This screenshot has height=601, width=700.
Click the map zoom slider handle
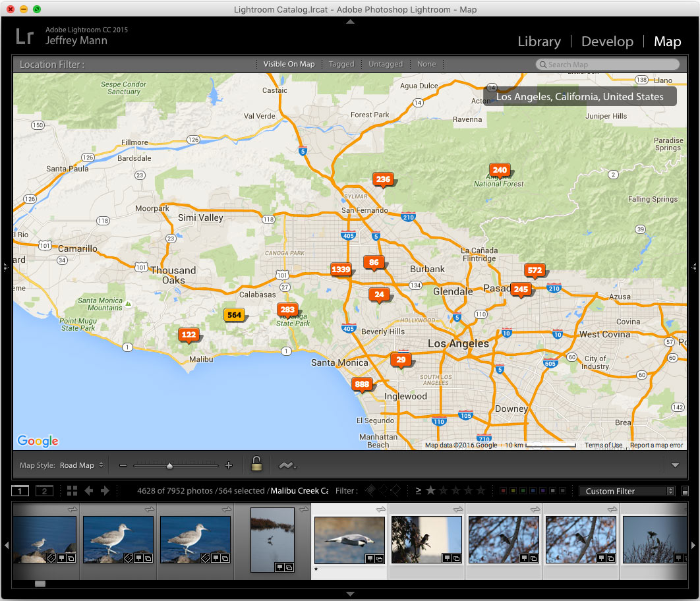169,466
